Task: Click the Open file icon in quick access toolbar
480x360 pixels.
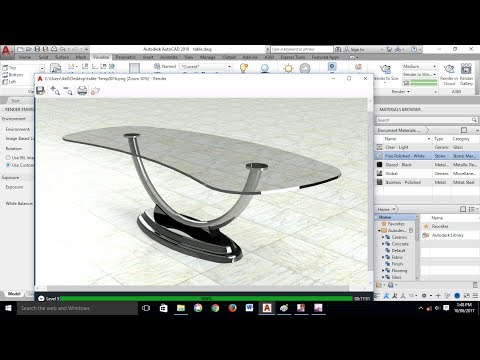Action: (x=29, y=49)
